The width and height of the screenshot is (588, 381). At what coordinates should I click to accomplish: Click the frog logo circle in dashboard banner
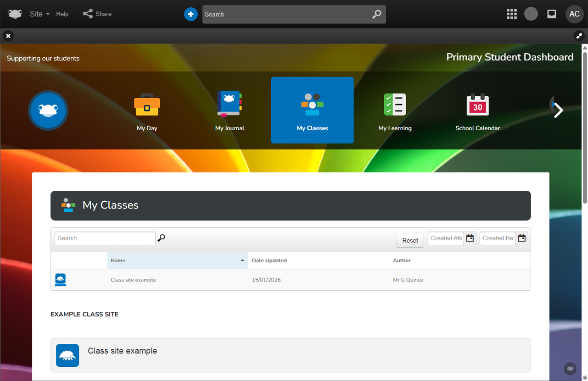(48, 110)
